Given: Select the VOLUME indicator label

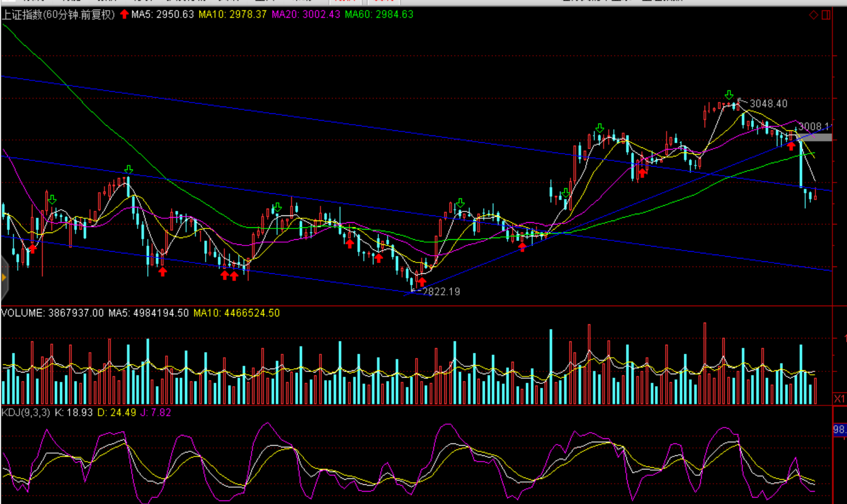Looking at the screenshot, I should pos(52,313).
